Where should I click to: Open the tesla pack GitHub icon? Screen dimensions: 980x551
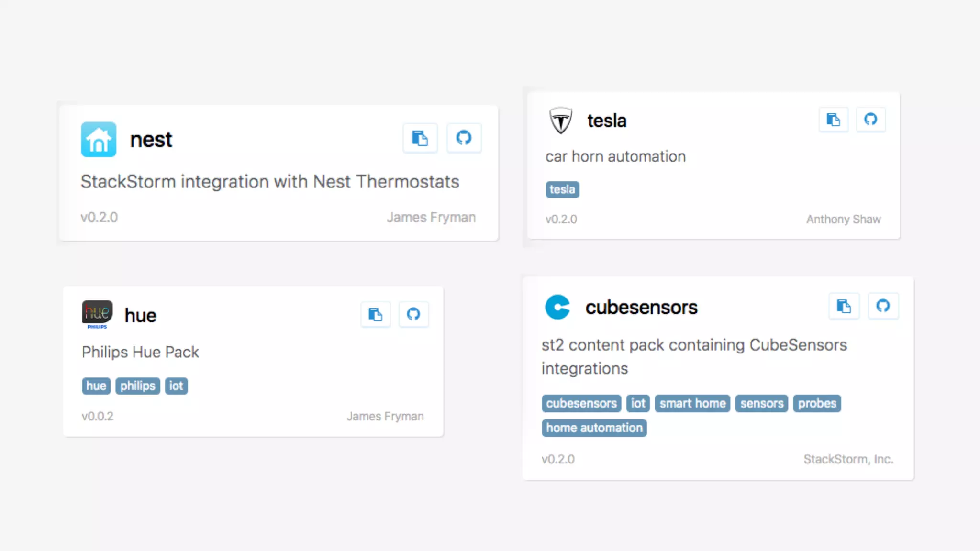pos(870,120)
